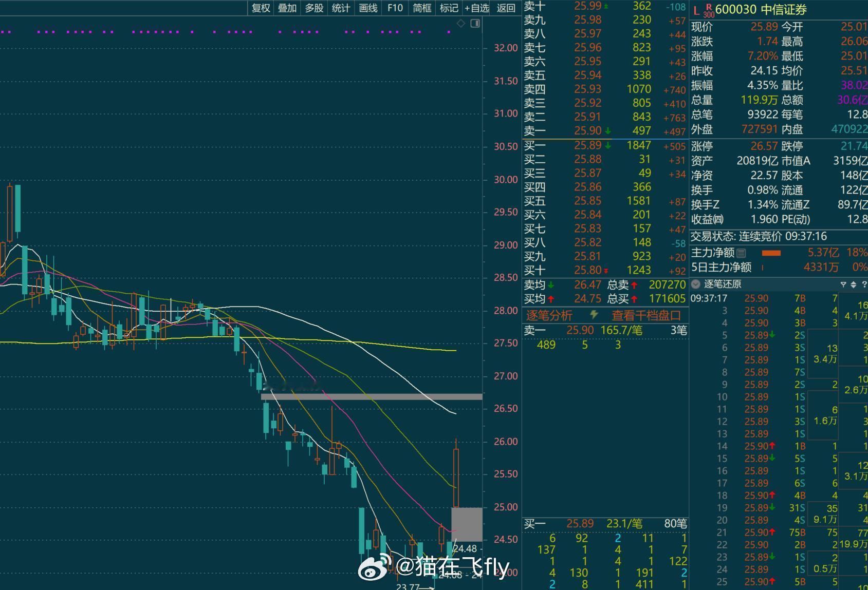The height and width of the screenshot is (590, 868).
Task: Select 统计 from the top toolbar
Action: (x=341, y=8)
